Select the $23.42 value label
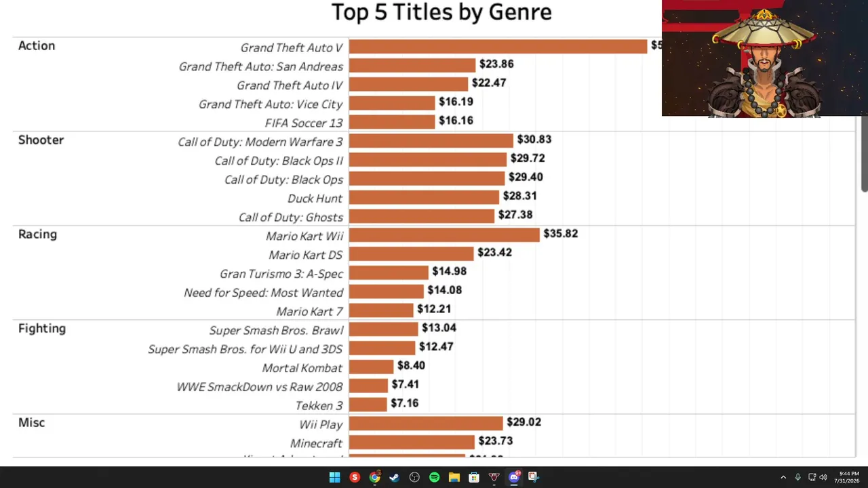The width and height of the screenshot is (868, 488). coord(494,252)
